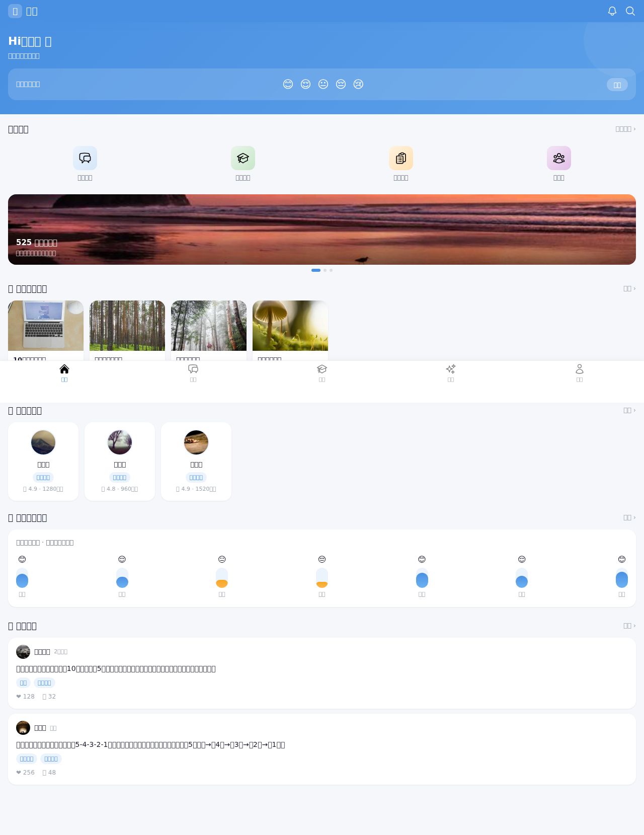Click the counselor avatar showing a tree
Image resolution: width=644 pixels, height=835 pixels.
point(120,442)
